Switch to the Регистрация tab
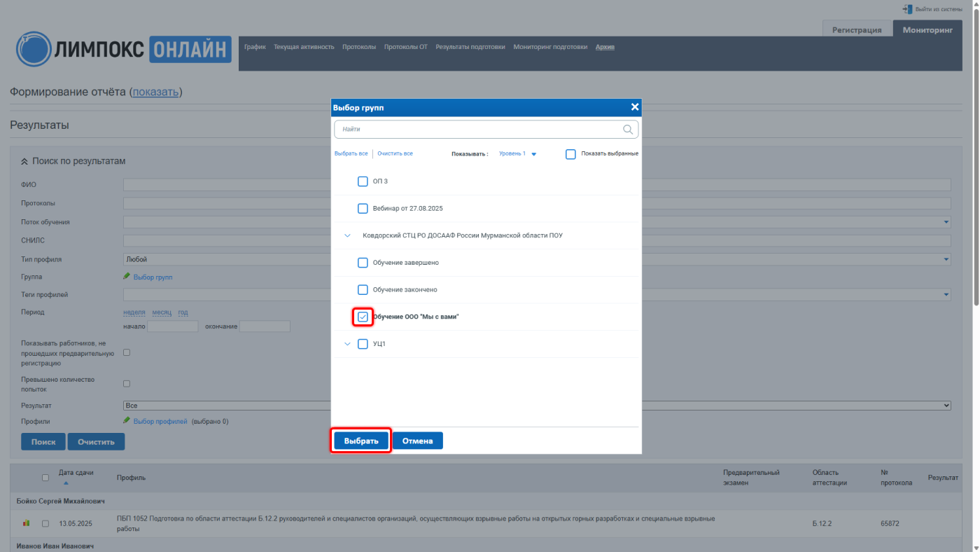 [857, 30]
